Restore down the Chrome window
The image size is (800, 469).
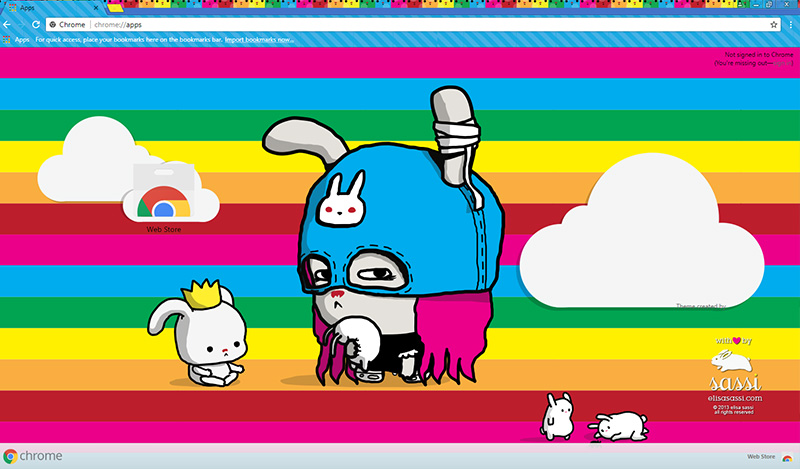tap(769, 5)
